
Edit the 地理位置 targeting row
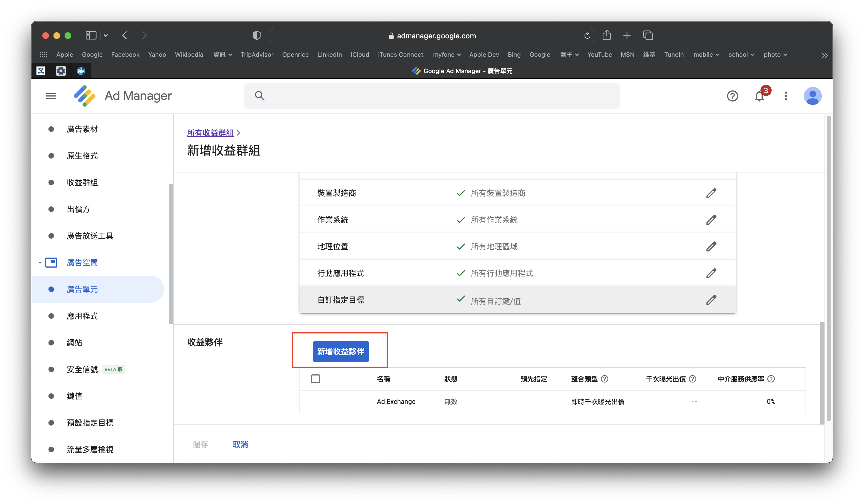pos(711,247)
